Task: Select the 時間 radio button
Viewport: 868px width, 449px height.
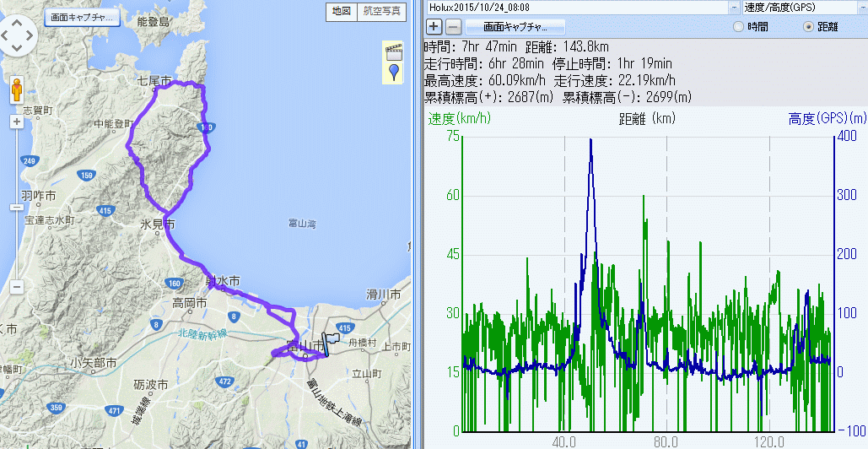Action: coord(739,27)
